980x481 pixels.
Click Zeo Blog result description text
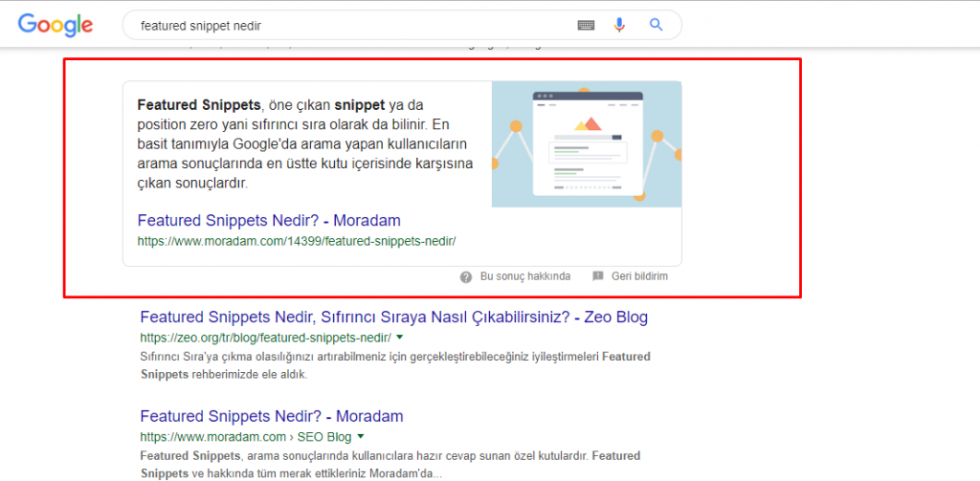click(x=395, y=366)
